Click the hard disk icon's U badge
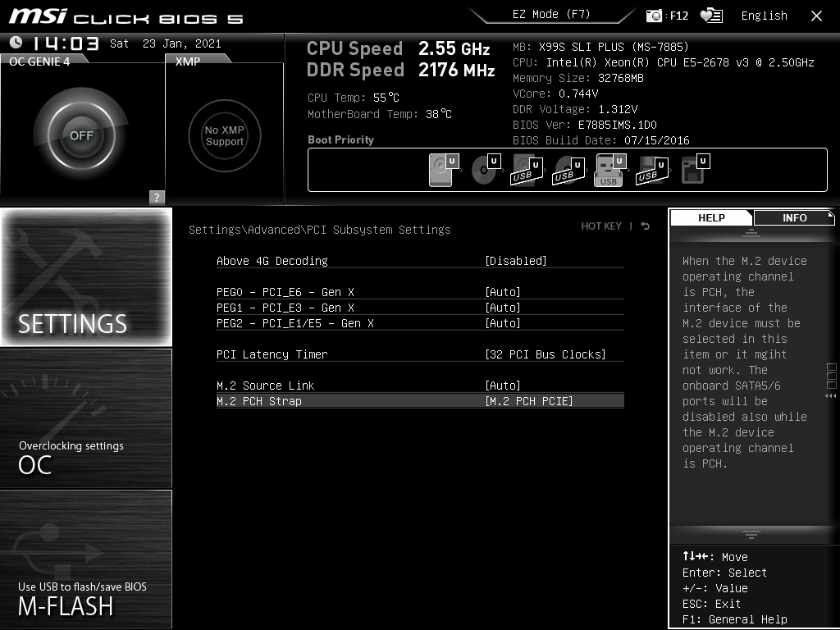Screen dimensions: 840x630 coord(453,161)
